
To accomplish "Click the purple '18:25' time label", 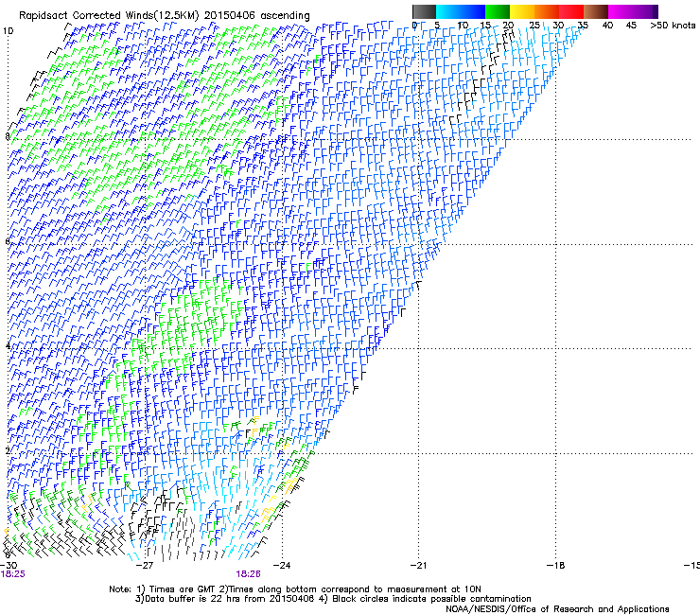I will click(x=13, y=574).
